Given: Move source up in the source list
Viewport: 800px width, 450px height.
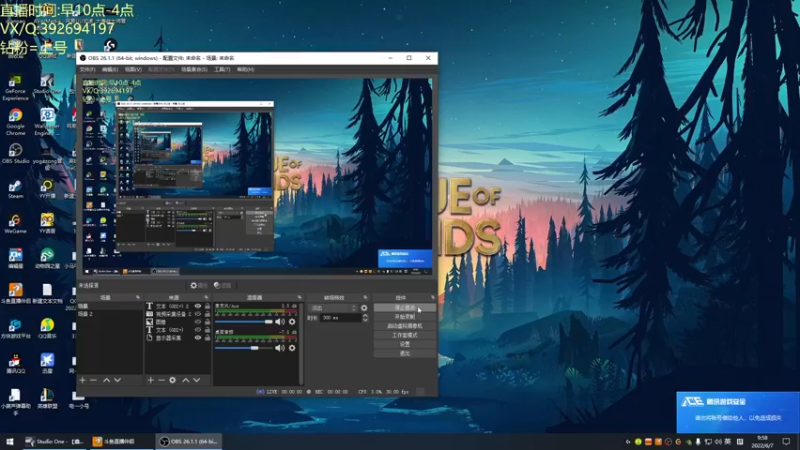Looking at the screenshot, I should pos(186,380).
